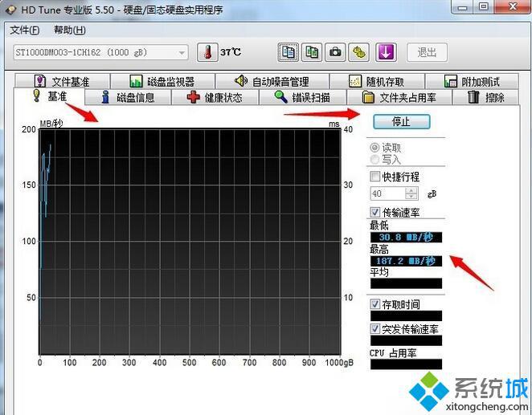
Task: Click the HD Tune title bar app icon
Action: pyautogui.click(x=11, y=10)
